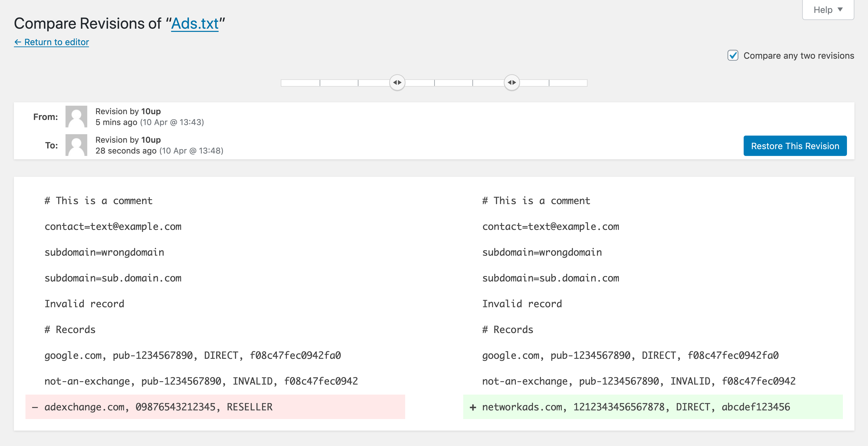
Task: Grab the left From slider handle
Action: coord(397,82)
